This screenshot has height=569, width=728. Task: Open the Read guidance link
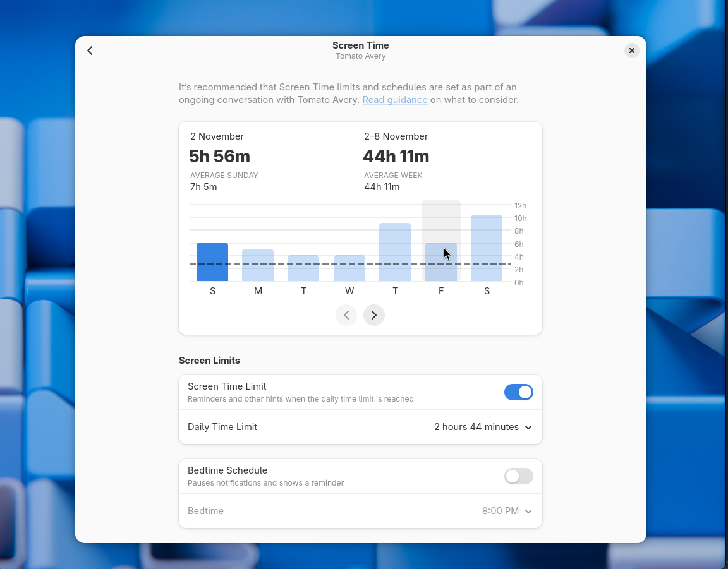tap(395, 100)
